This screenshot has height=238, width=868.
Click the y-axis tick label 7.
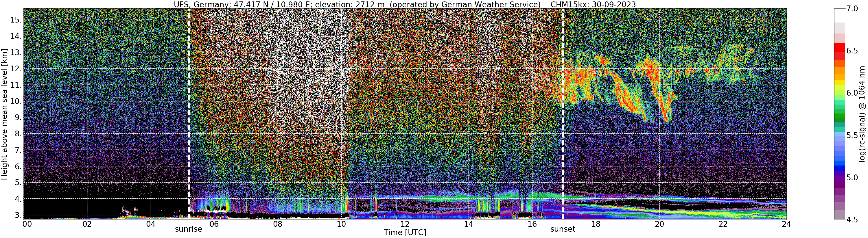pyautogui.click(x=18, y=150)
